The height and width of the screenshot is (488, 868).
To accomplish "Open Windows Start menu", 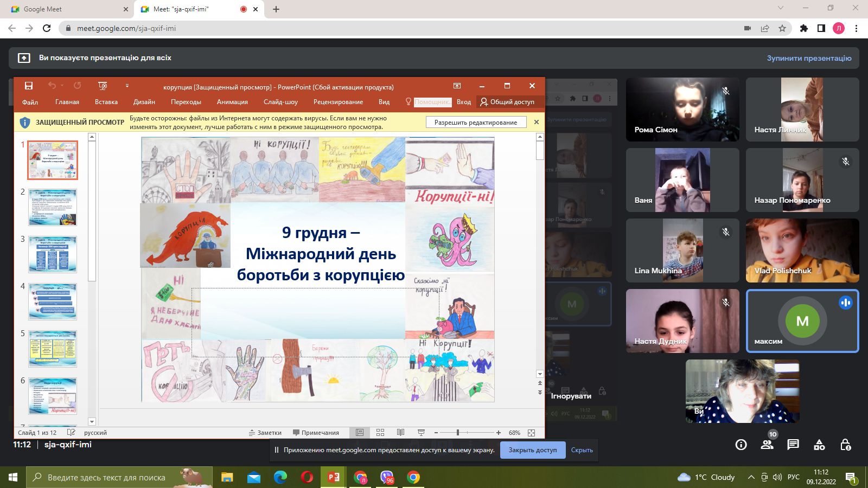I will pos(13,477).
